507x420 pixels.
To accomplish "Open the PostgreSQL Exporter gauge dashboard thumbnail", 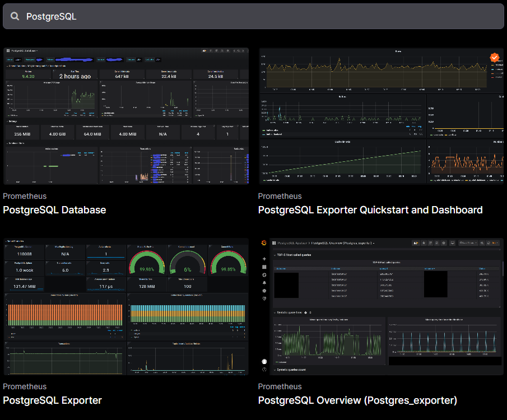I will click(126, 306).
